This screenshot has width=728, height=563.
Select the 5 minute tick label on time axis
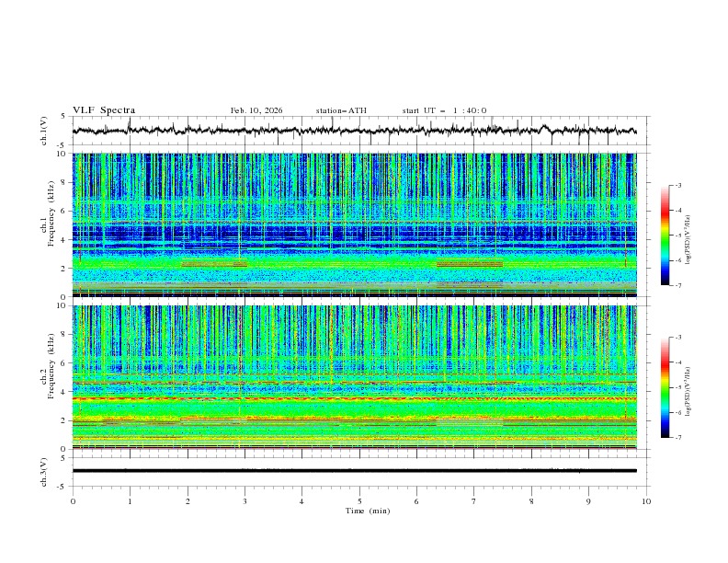point(359,501)
